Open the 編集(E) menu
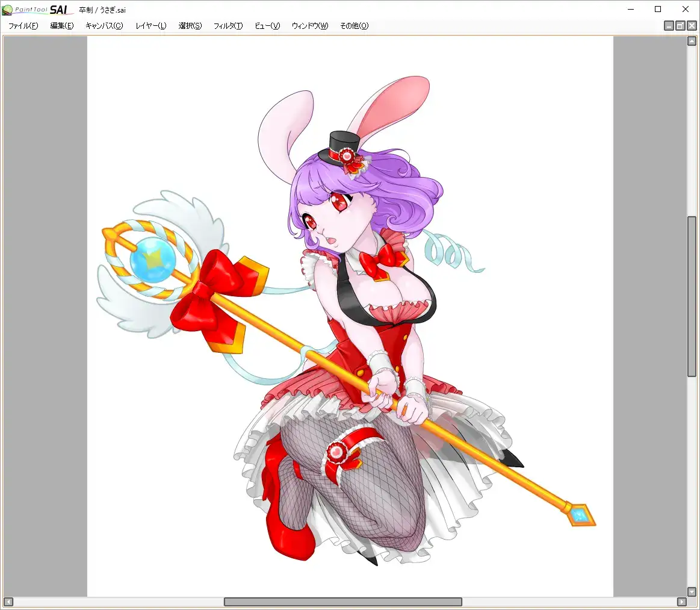 coord(62,26)
